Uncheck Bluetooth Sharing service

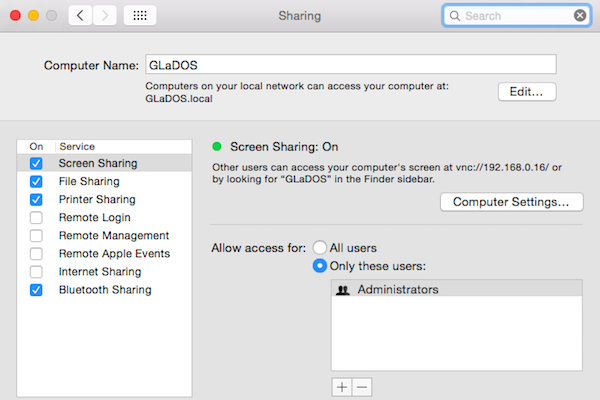coord(36,290)
